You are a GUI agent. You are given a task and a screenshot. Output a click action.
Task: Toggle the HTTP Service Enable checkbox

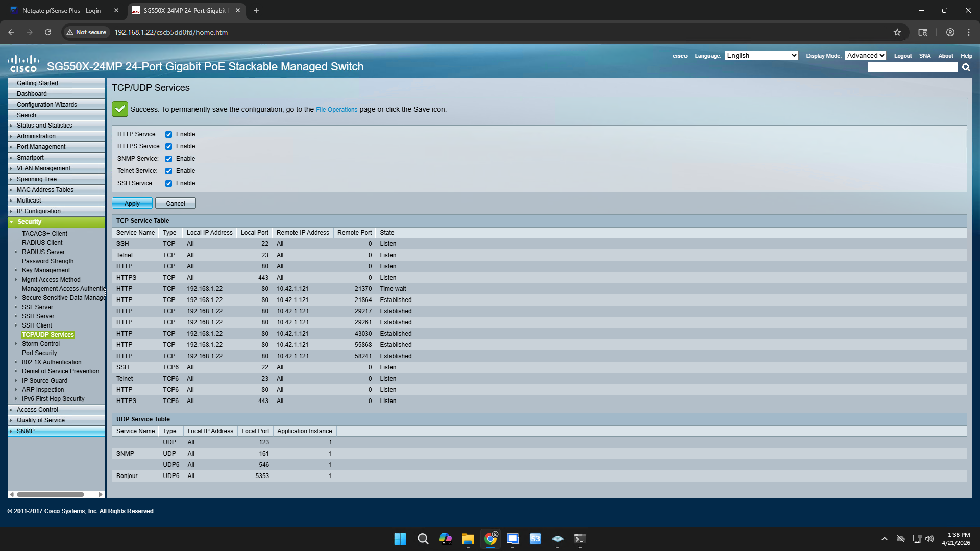tap(168, 134)
